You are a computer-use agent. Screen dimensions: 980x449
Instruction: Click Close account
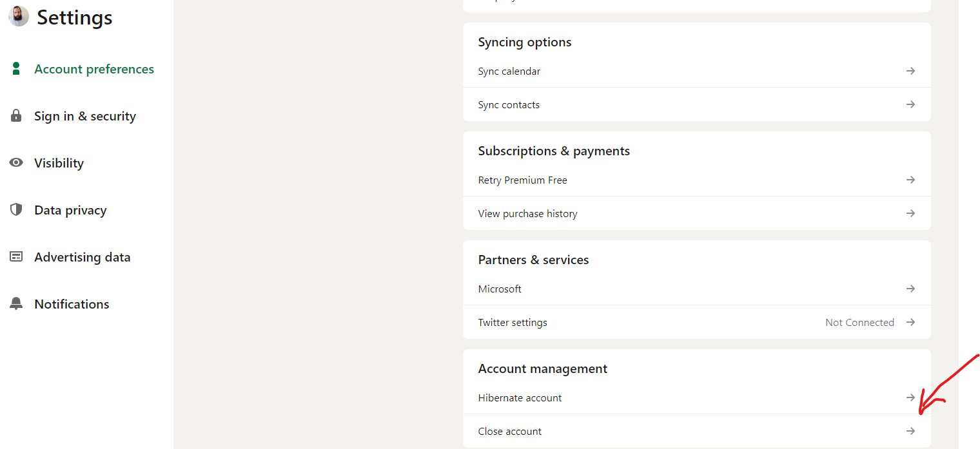pyautogui.click(x=510, y=431)
